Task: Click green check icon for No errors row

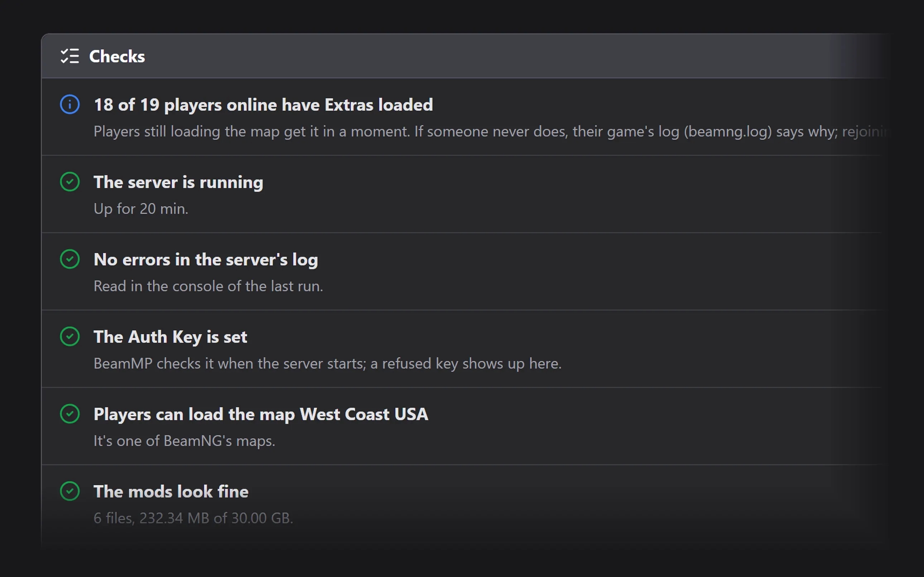Action: point(70,259)
